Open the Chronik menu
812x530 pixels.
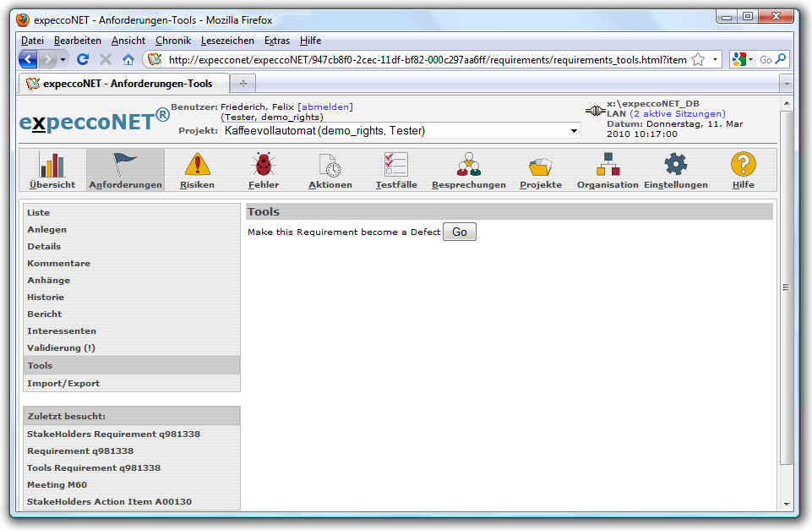point(173,41)
